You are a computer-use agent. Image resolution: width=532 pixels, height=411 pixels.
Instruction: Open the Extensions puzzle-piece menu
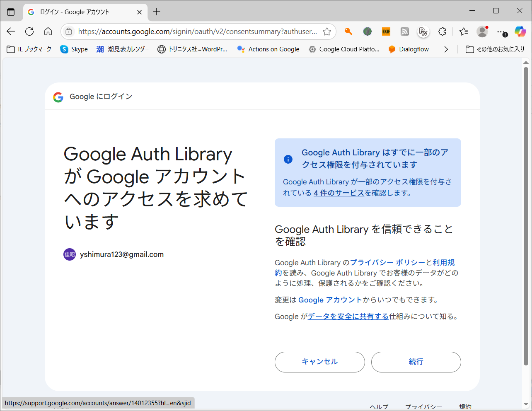[443, 31]
